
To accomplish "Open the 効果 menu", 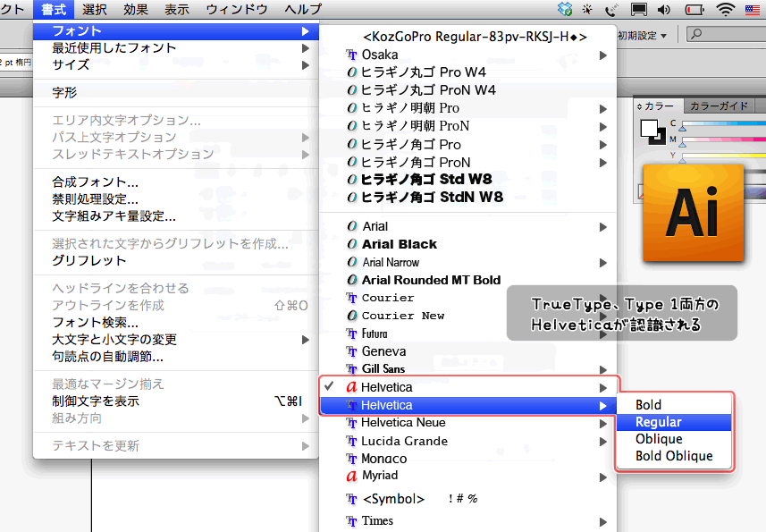I will click(x=135, y=9).
